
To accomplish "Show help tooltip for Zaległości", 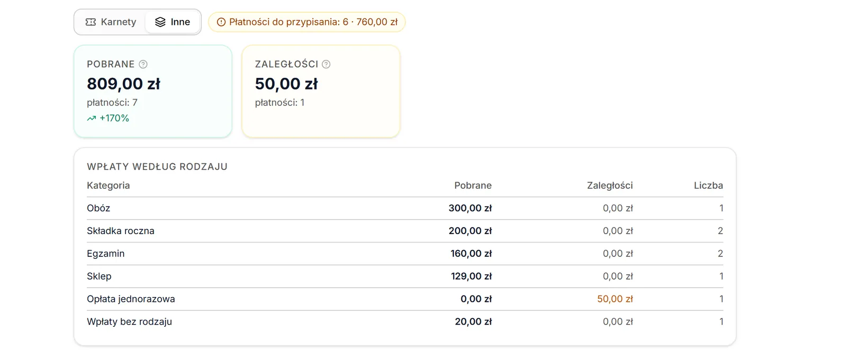I will tap(326, 64).
